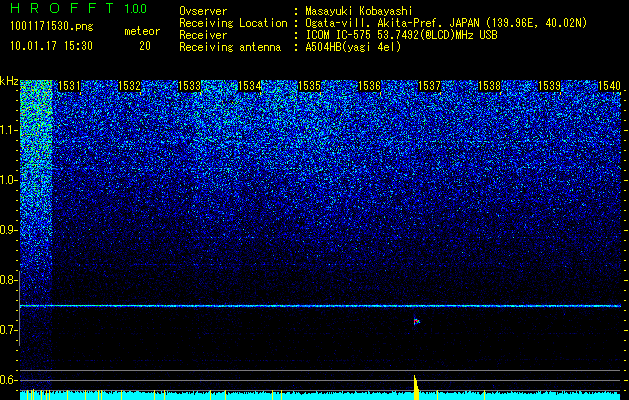Click the 1539 time marker
Image resolution: width=629 pixels, height=400 pixels.
[x=549, y=86]
